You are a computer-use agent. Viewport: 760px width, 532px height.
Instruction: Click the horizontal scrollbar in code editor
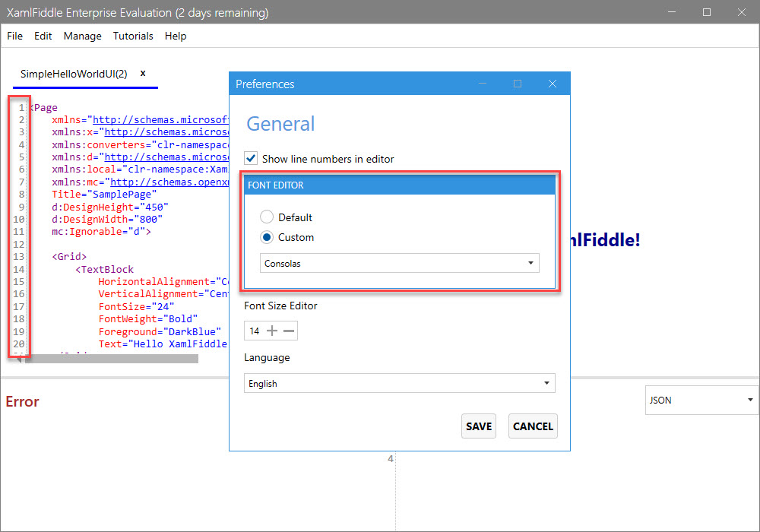point(112,359)
